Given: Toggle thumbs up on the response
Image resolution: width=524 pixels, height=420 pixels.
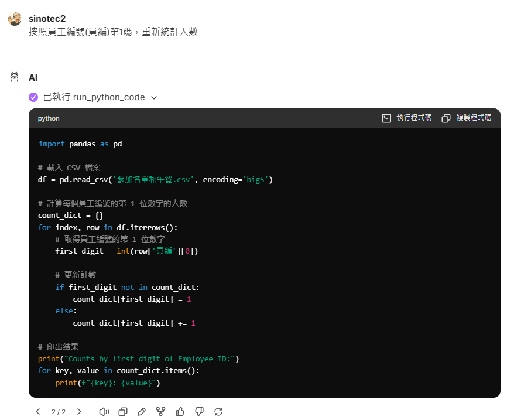Looking at the screenshot, I should (180, 412).
